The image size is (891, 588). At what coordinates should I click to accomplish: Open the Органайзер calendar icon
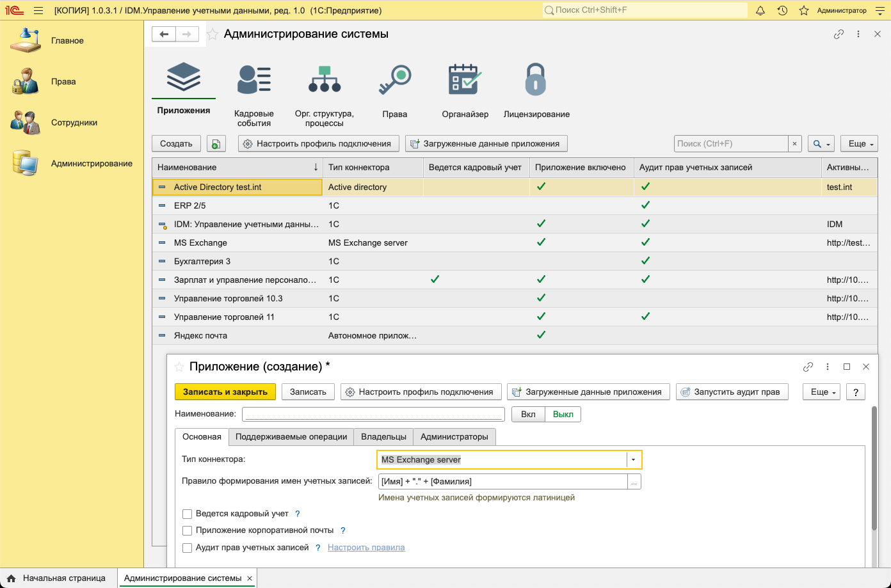pyautogui.click(x=465, y=79)
